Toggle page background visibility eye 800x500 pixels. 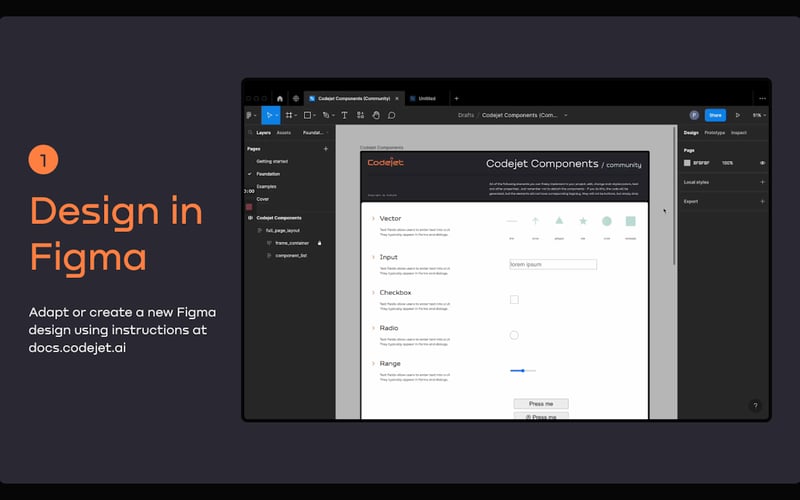(x=762, y=163)
